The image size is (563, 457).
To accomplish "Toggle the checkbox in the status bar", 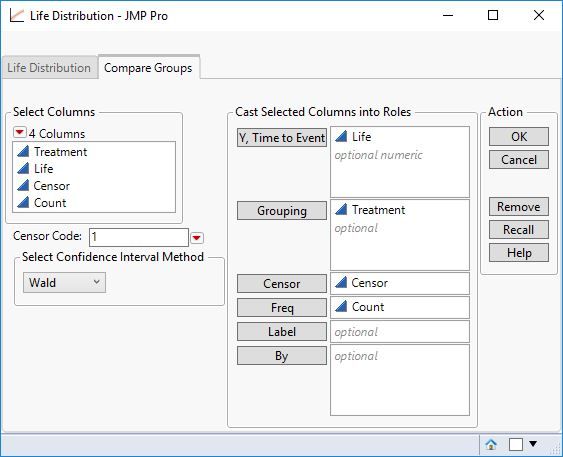I will [x=516, y=444].
